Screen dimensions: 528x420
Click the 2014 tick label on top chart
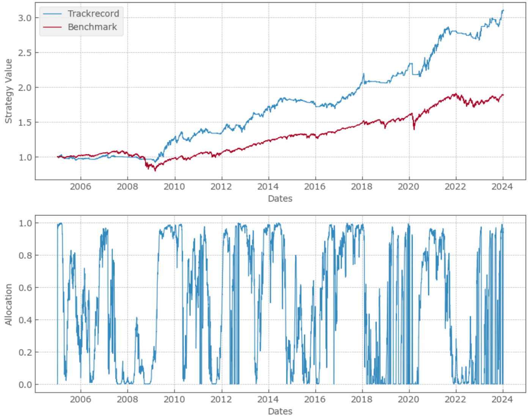click(268, 187)
